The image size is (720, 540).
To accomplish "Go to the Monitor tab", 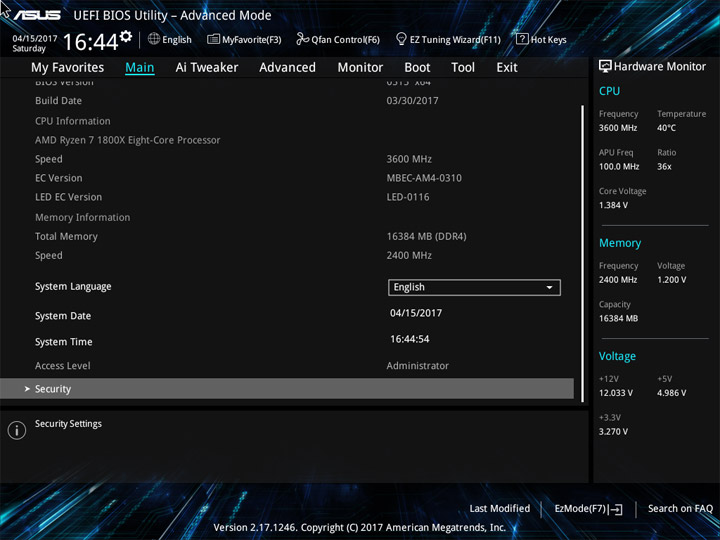I will 360,68.
